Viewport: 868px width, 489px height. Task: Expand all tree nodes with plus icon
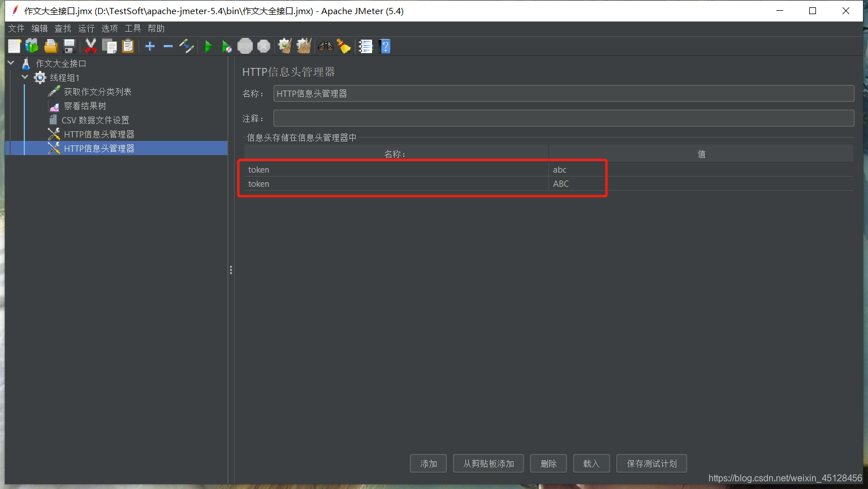(150, 46)
